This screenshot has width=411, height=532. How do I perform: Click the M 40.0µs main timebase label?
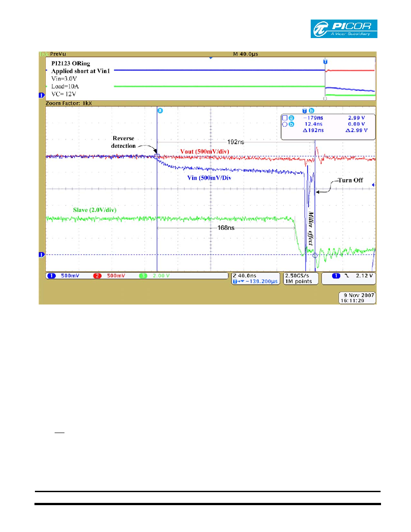click(x=245, y=54)
